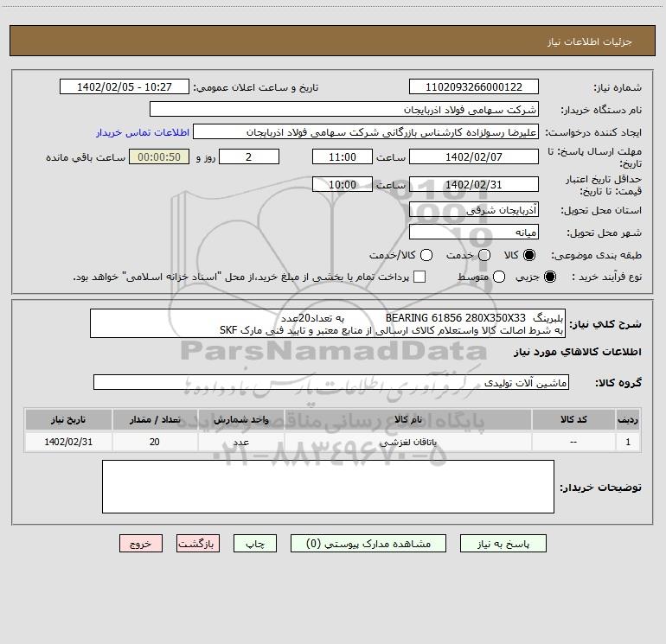Viewport: 666px width, 644px height.
Task: Click the general description box with BEARING 61856
Action: (328, 323)
